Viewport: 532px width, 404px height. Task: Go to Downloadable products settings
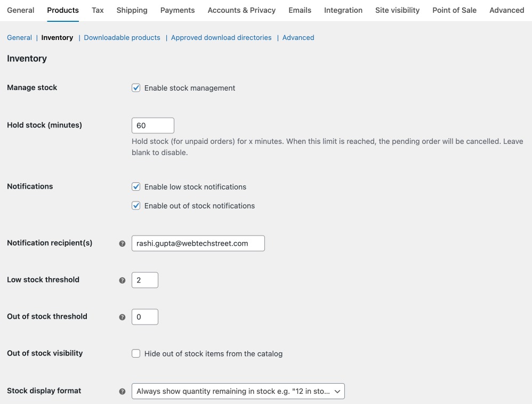(x=122, y=37)
